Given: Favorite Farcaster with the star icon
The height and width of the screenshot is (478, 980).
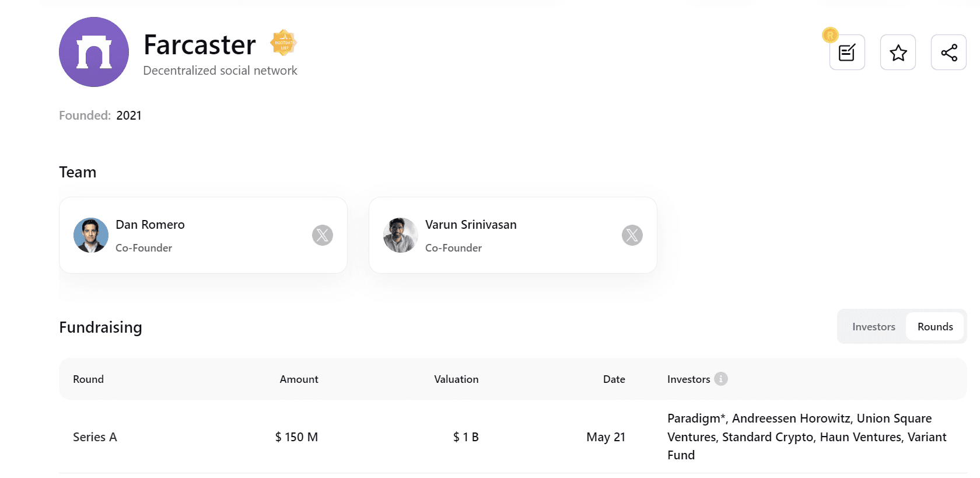Looking at the screenshot, I should 898,53.
